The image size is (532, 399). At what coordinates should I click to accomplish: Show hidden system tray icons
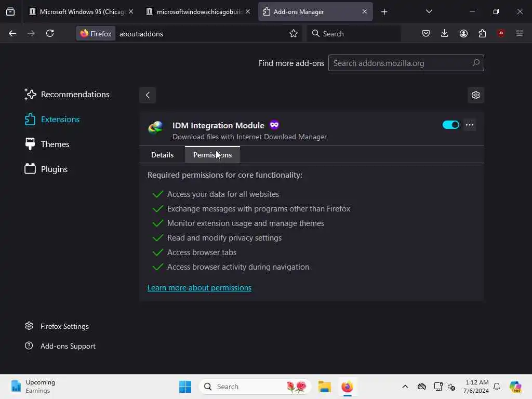[405, 387]
